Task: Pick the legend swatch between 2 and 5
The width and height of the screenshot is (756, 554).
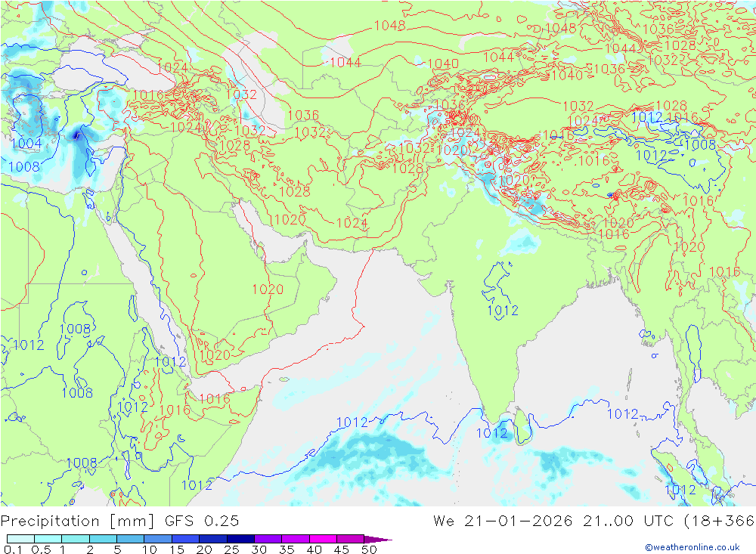Action: [x=103, y=539]
